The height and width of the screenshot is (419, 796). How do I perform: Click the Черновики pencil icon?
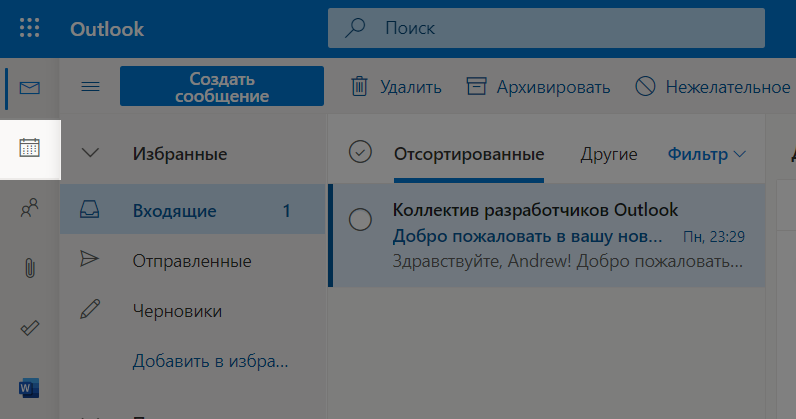pos(90,309)
